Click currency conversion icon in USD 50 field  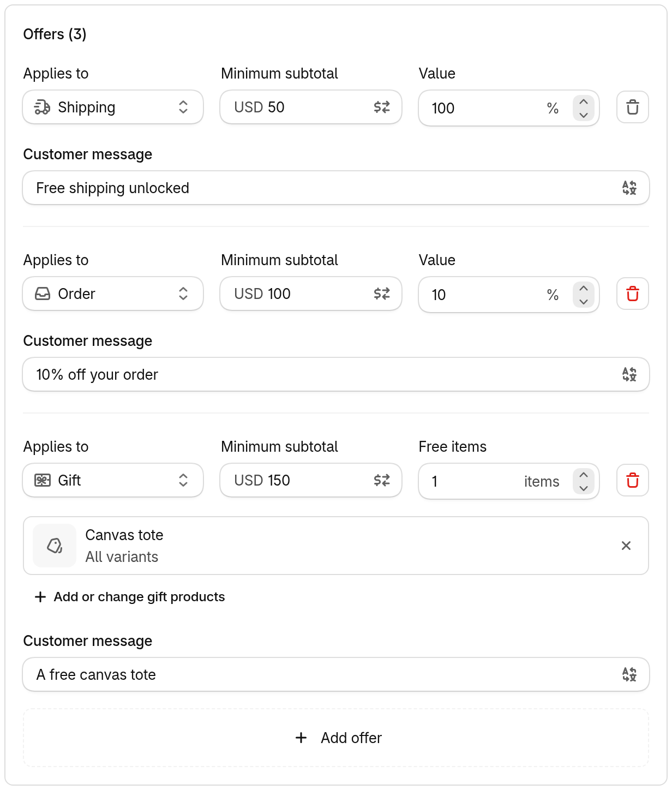(x=382, y=107)
